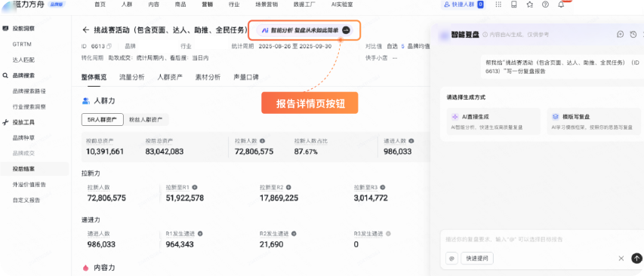
Task: Click the 投后总资产 value 83,042,083
Action: pyautogui.click(x=165, y=152)
